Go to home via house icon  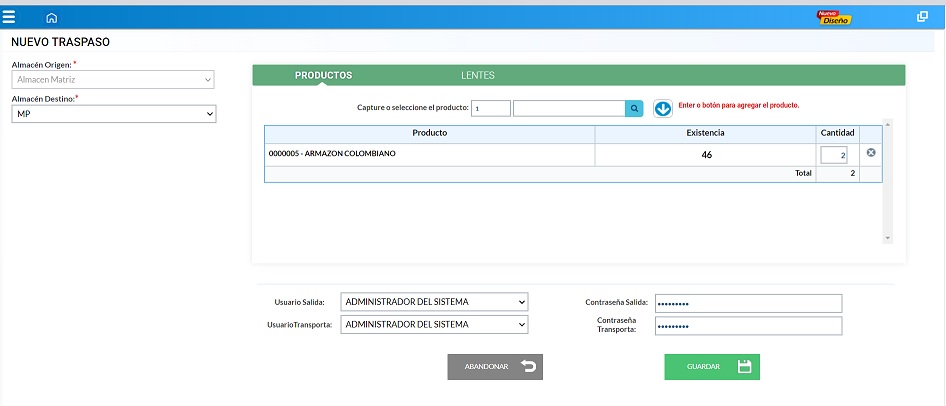[52, 17]
